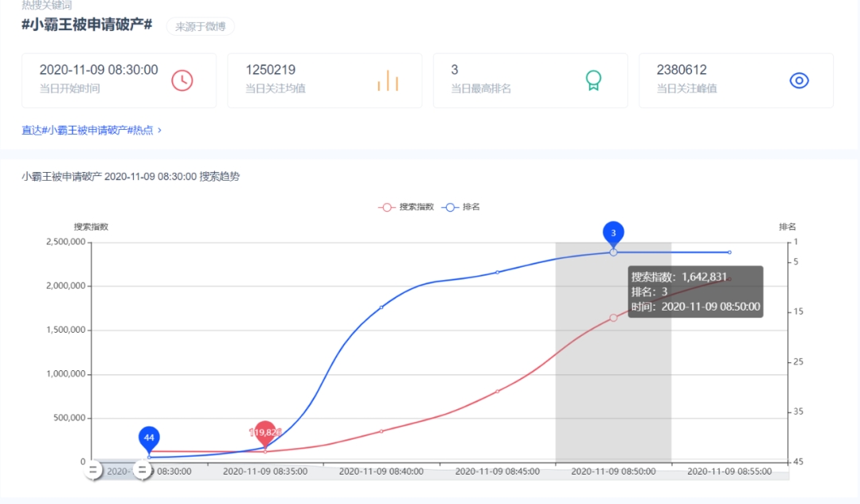Click the right zoom slider handle
Screen dimensions: 860x504
[143, 470]
